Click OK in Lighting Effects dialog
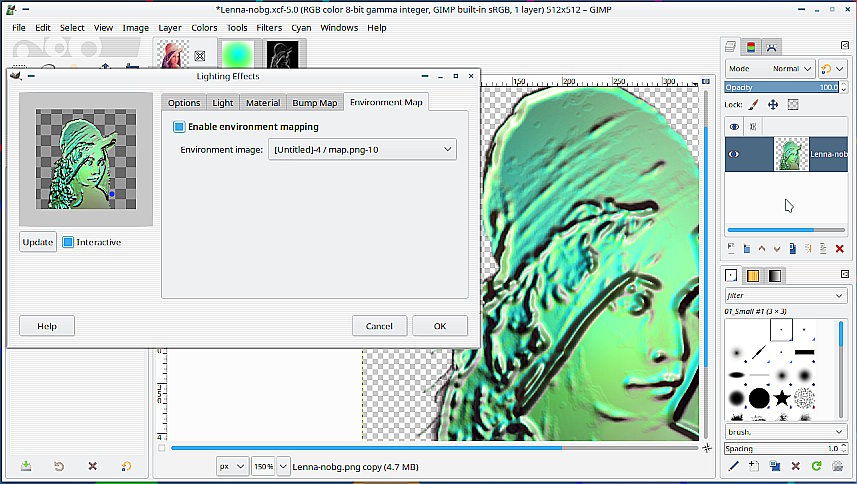The image size is (857, 484). 440,326
